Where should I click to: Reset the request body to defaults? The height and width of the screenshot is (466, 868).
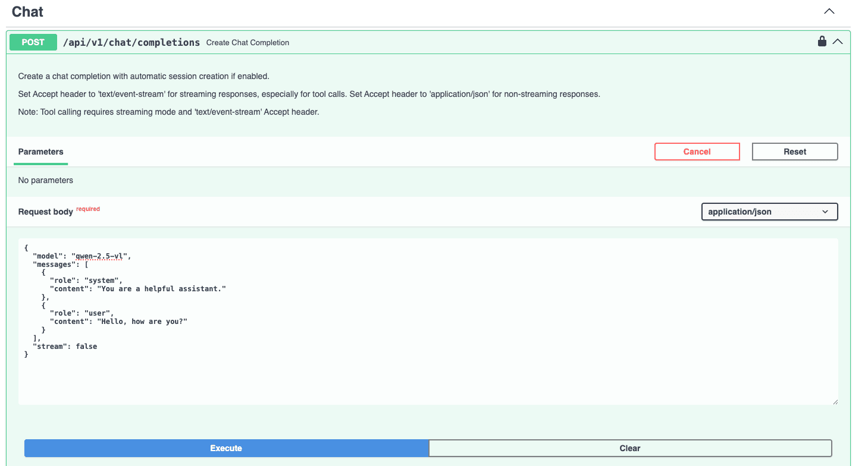[x=794, y=152]
